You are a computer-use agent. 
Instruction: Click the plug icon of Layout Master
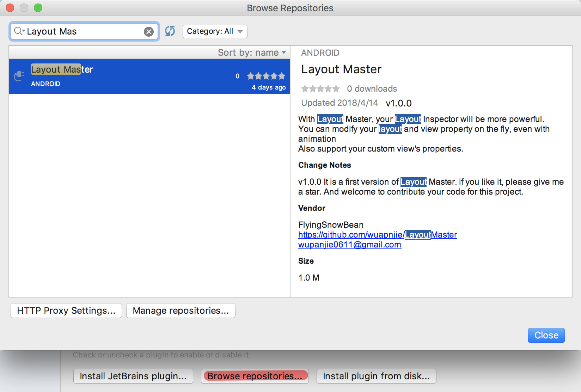[19, 75]
